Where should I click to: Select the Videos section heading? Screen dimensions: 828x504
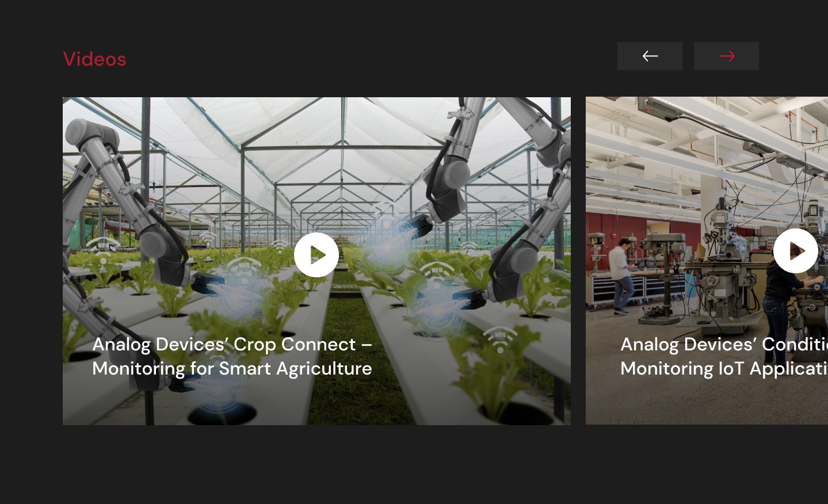(94, 59)
